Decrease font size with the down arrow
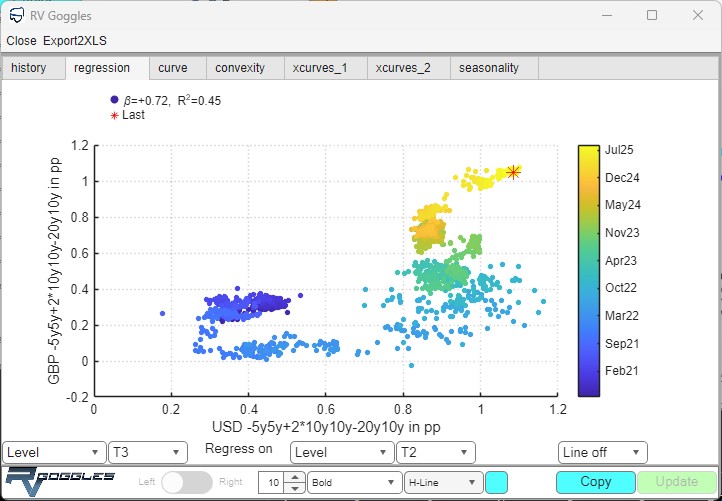The width and height of the screenshot is (722, 501). pos(295,488)
